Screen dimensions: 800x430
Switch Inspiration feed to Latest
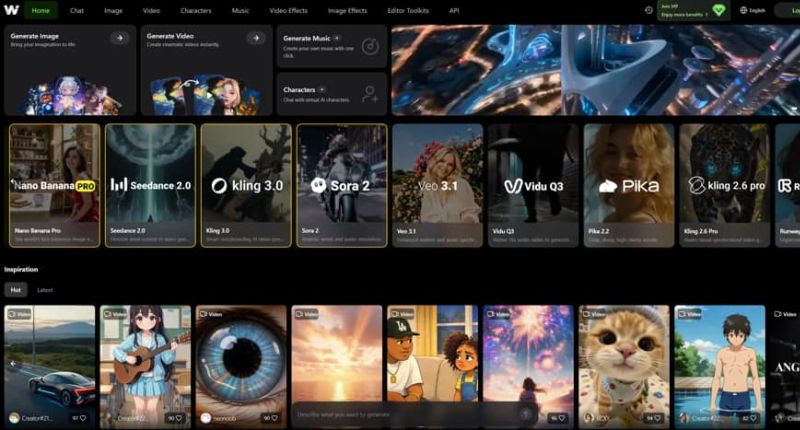click(45, 290)
